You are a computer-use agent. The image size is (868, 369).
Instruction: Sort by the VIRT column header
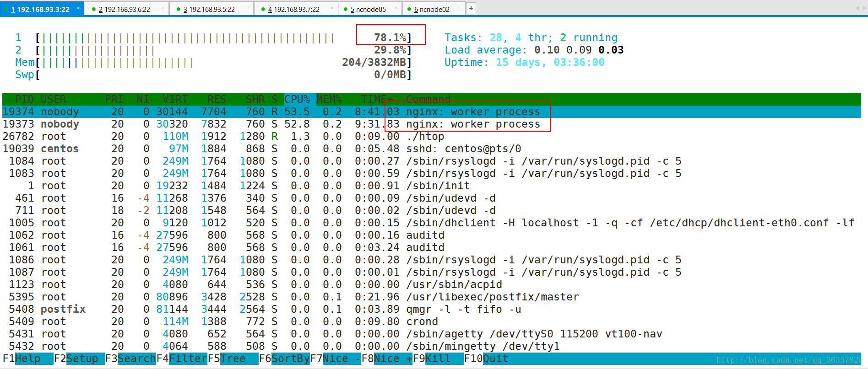[x=175, y=99]
